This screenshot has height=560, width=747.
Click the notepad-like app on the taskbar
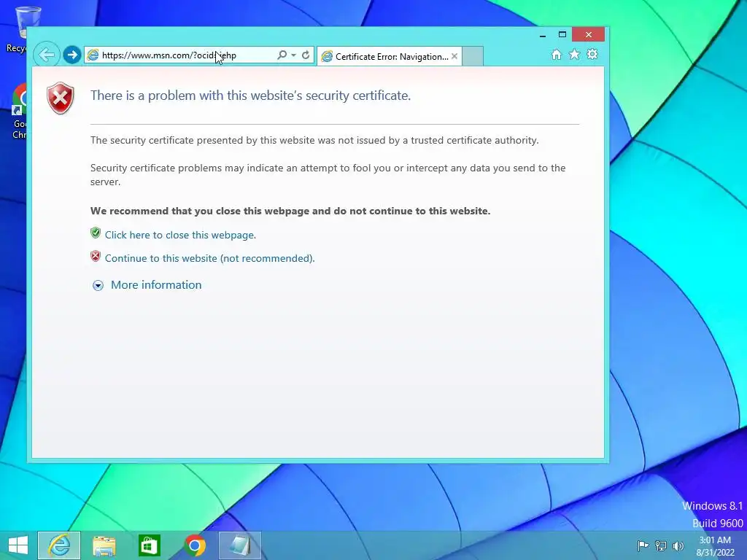click(239, 545)
